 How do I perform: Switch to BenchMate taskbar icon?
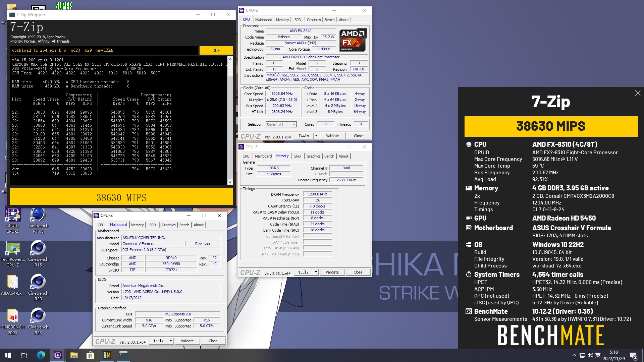[107, 355]
